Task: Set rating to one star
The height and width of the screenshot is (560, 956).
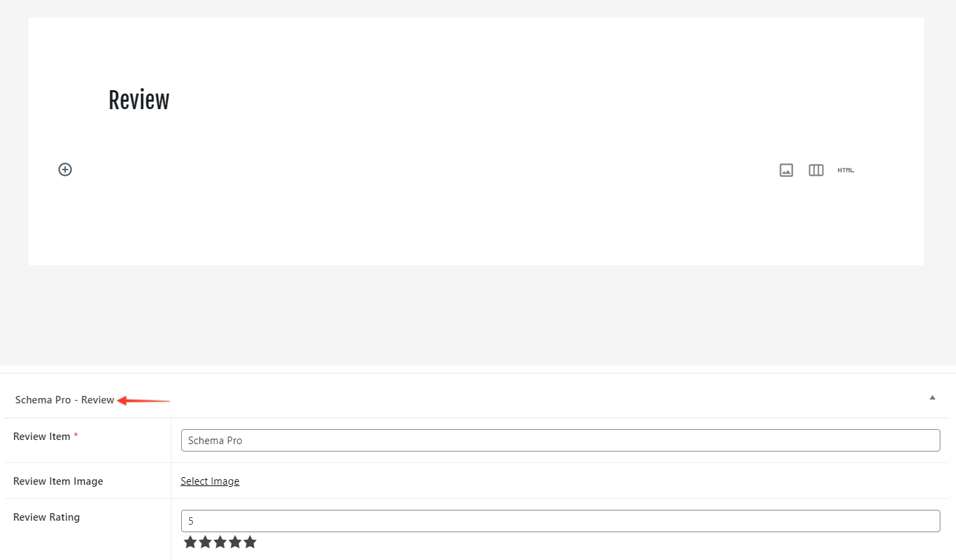Action: (191, 542)
